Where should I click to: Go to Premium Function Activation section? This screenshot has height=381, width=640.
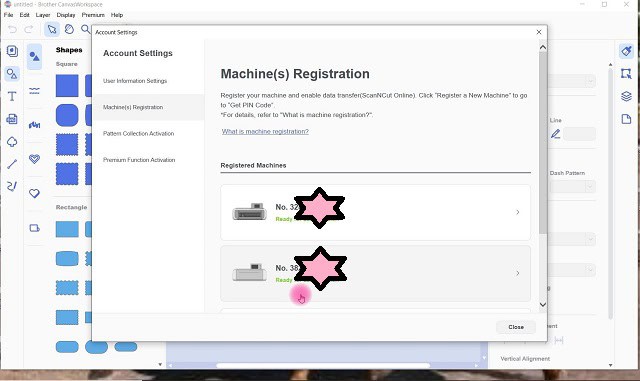(139, 160)
